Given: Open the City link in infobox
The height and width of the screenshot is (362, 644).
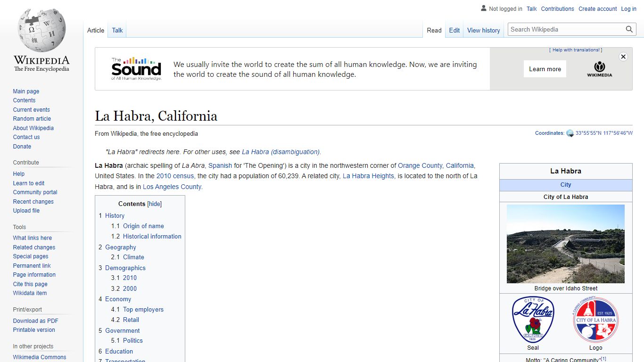Looking at the screenshot, I should point(566,185).
